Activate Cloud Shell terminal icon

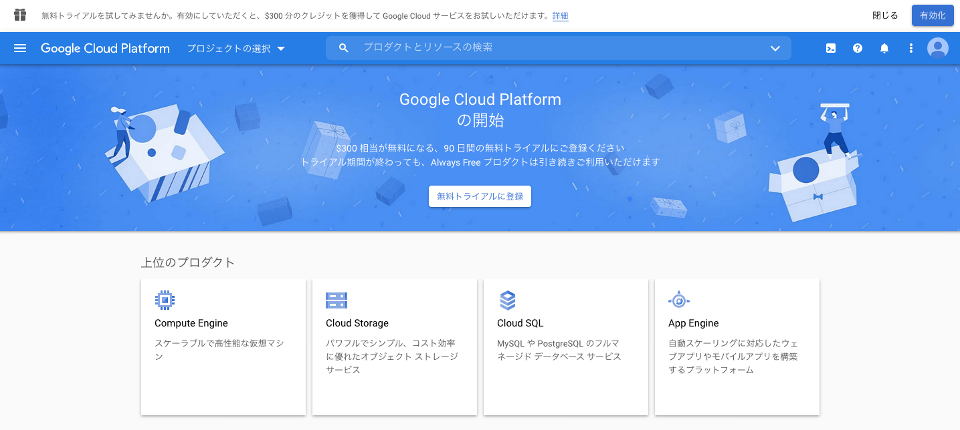point(831,48)
